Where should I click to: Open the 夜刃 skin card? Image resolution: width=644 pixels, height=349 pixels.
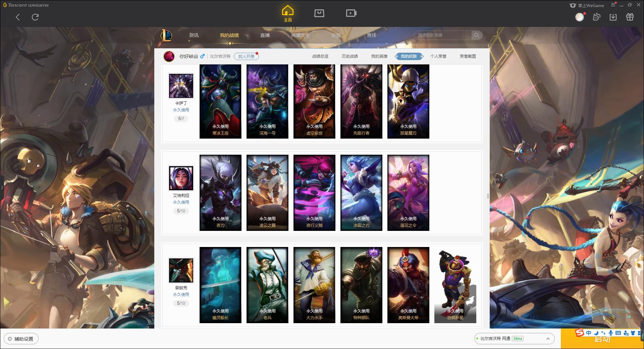tap(220, 193)
